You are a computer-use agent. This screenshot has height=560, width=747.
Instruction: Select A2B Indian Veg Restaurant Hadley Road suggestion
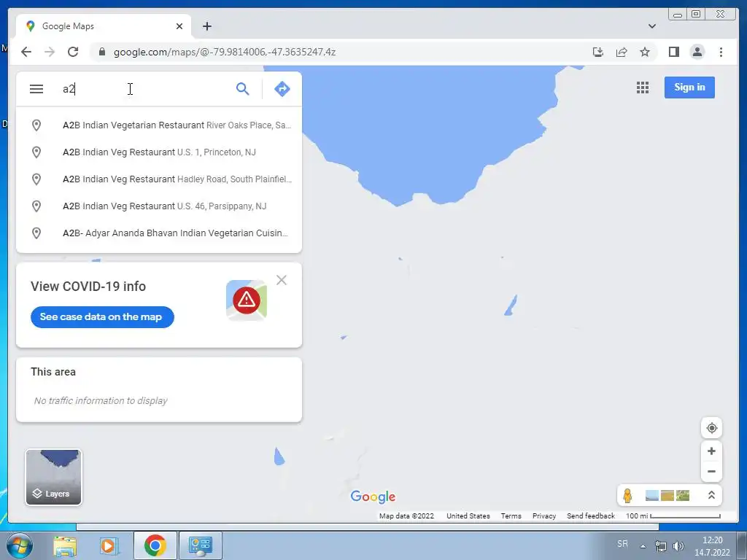[159, 179]
